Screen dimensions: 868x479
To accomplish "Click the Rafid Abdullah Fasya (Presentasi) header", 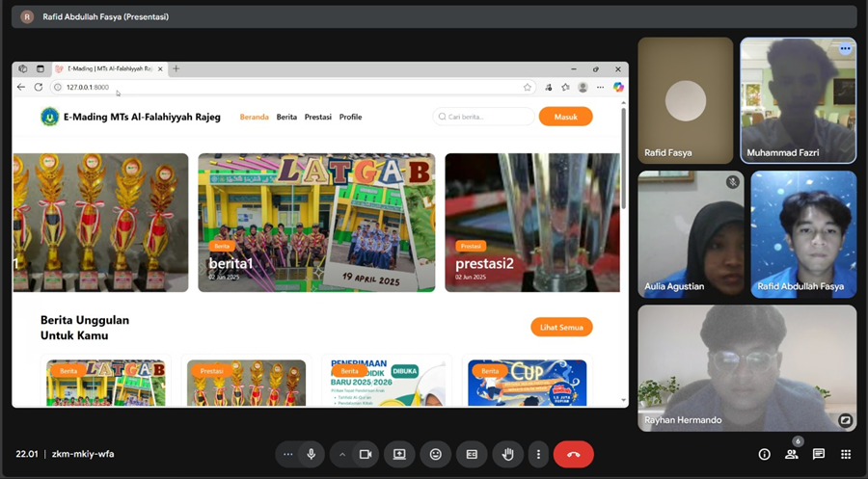I will pos(106,16).
